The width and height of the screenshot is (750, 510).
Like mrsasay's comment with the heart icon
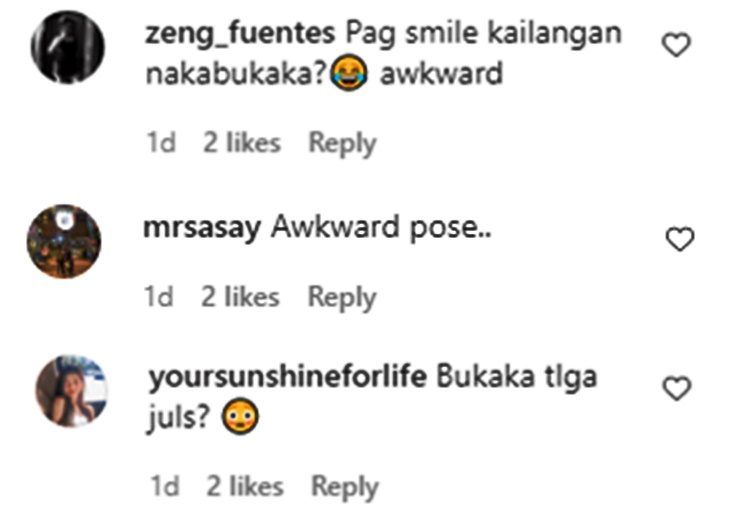coord(680,239)
